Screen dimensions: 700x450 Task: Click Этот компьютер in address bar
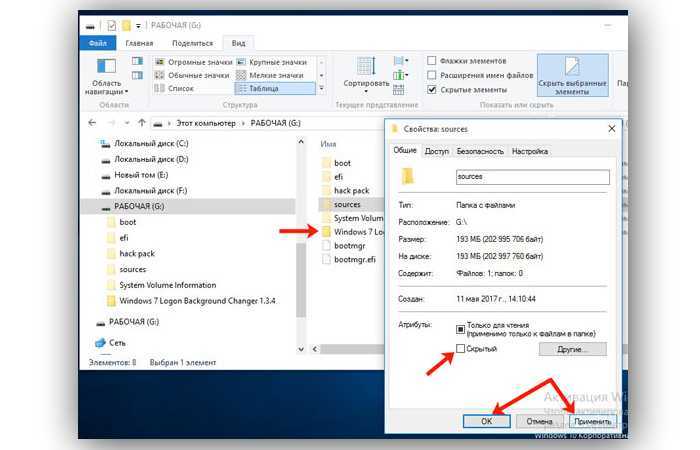pos(206,123)
